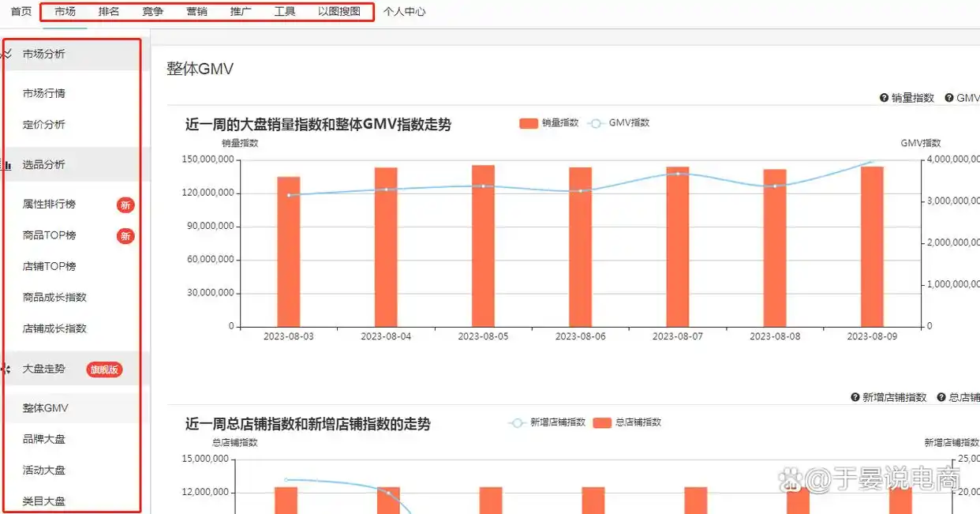Open 定价分析 in the sidebar
980x514 pixels.
44,125
